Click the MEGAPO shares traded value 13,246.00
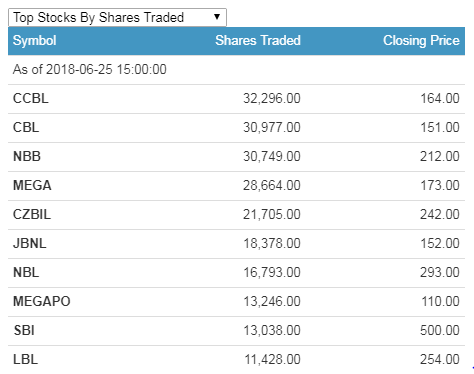This screenshot has width=474, height=374. coord(272,301)
